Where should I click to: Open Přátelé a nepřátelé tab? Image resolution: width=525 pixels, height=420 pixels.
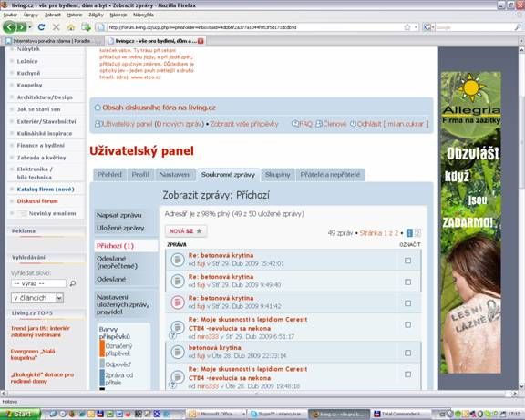(x=330, y=175)
